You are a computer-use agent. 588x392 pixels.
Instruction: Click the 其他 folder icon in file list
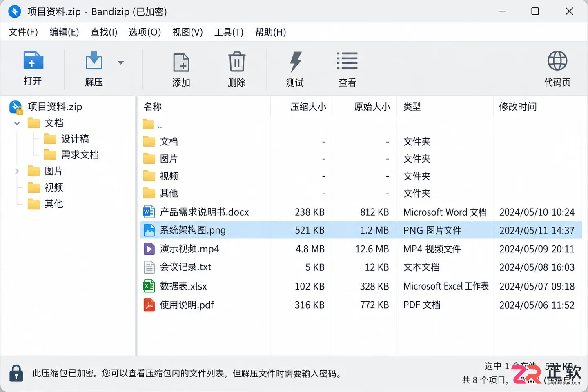pyautogui.click(x=149, y=193)
